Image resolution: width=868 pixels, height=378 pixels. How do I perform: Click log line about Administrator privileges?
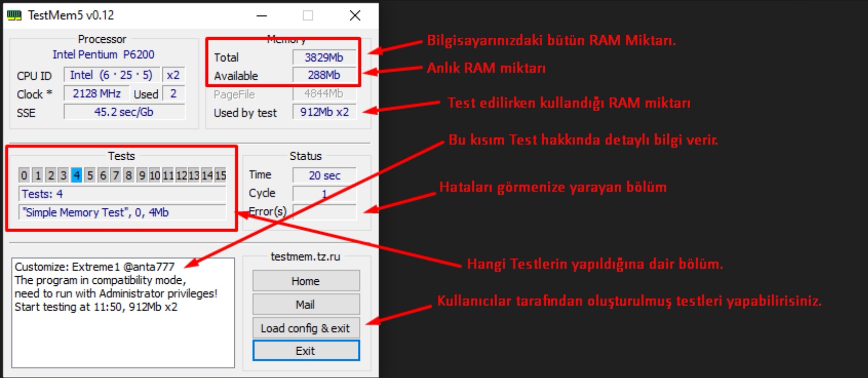tap(116, 294)
